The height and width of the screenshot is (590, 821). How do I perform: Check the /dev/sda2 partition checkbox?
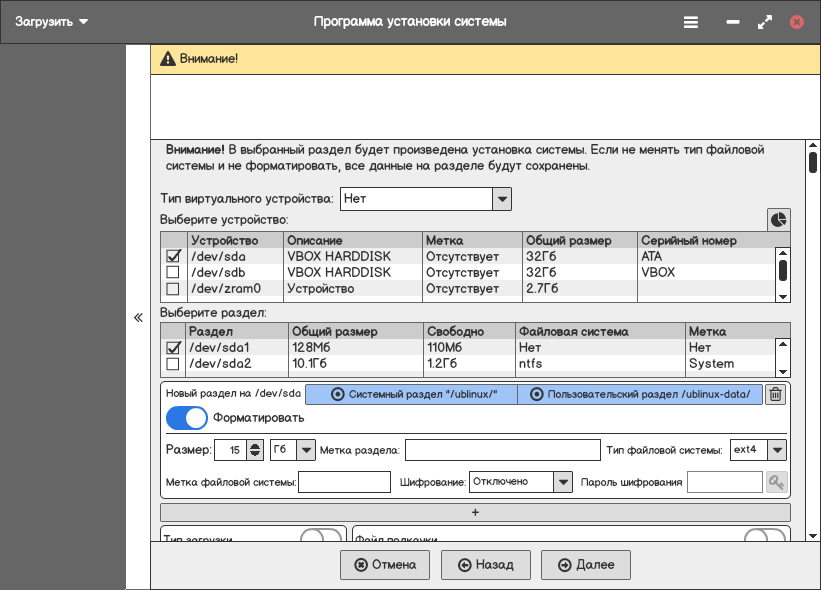click(173, 364)
